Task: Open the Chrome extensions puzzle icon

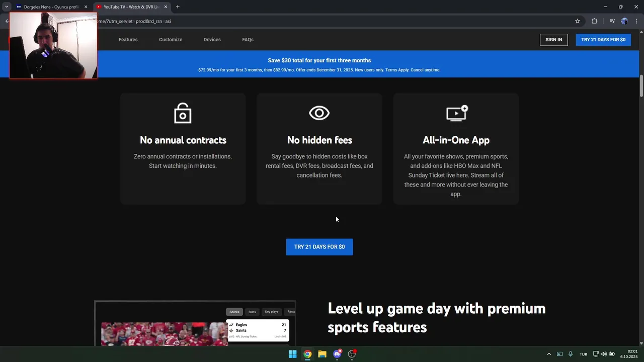Action: click(x=594, y=21)
